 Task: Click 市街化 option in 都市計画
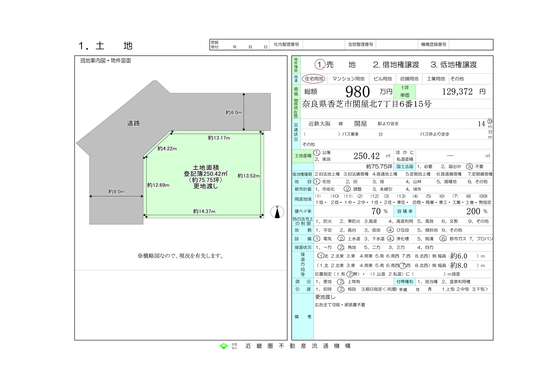pyautogui.click(x=325, y=189)
